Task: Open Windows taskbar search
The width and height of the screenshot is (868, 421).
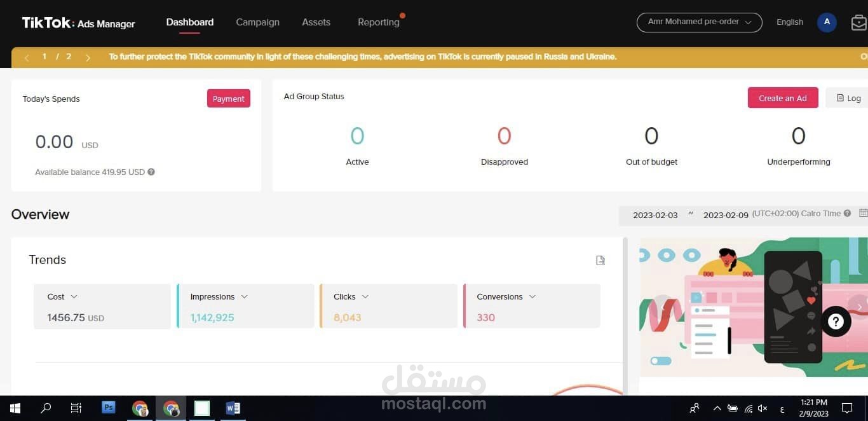Action: pyautogui.click(x=46, y=408)
